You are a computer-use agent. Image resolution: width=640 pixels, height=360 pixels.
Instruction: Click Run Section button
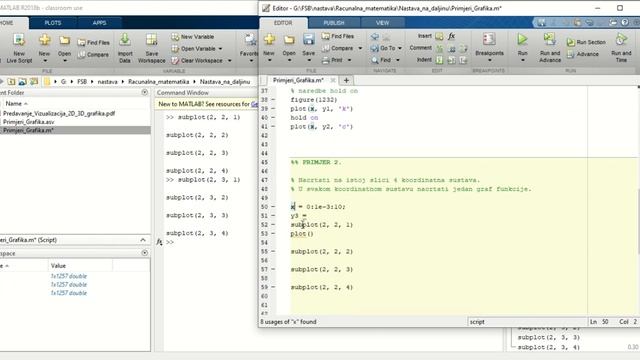(x=586, y=42)
